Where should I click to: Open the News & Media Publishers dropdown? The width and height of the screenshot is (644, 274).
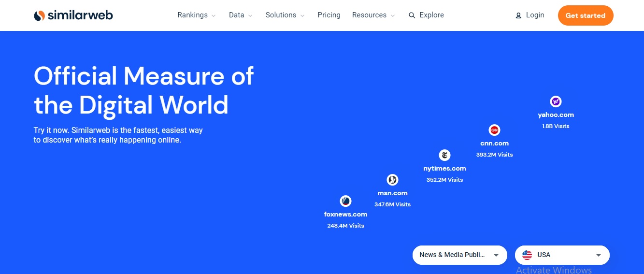pyautogui.click(x=460, y=255)
